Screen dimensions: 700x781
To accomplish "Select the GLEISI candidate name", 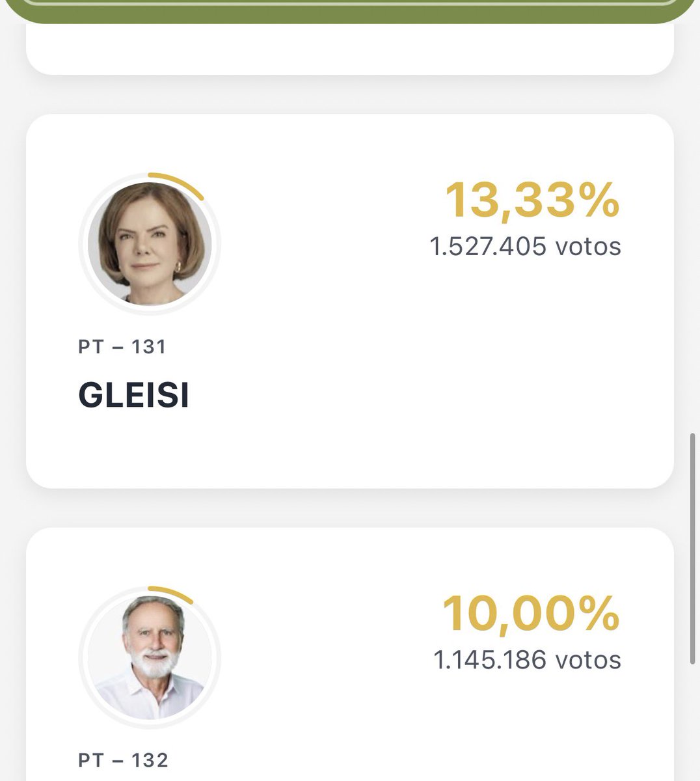I will pos(133,394).
